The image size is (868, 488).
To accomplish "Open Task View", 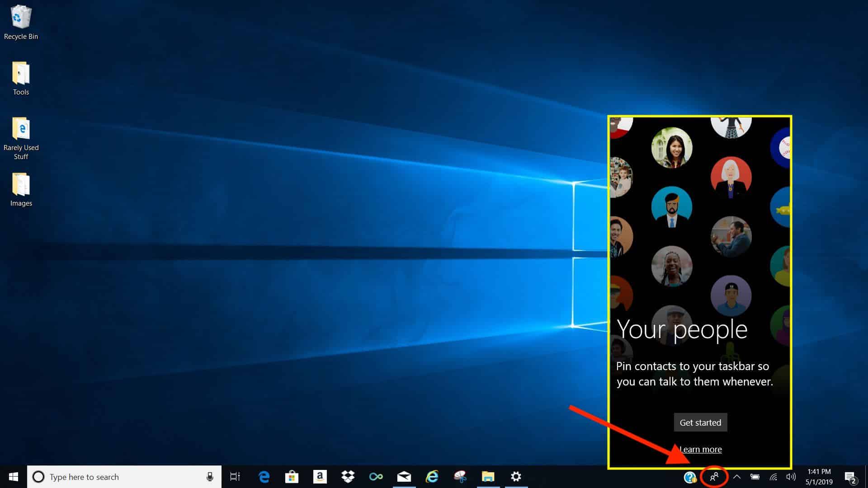I will pos(235,477).
